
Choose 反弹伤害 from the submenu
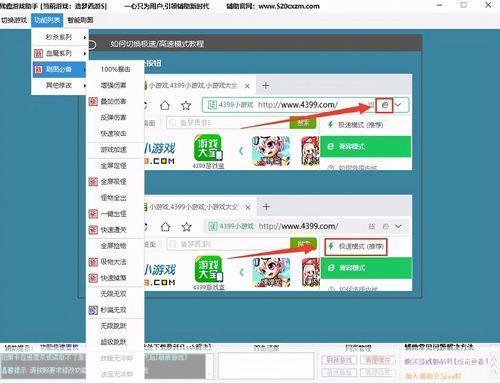click(x=115, y=117)
